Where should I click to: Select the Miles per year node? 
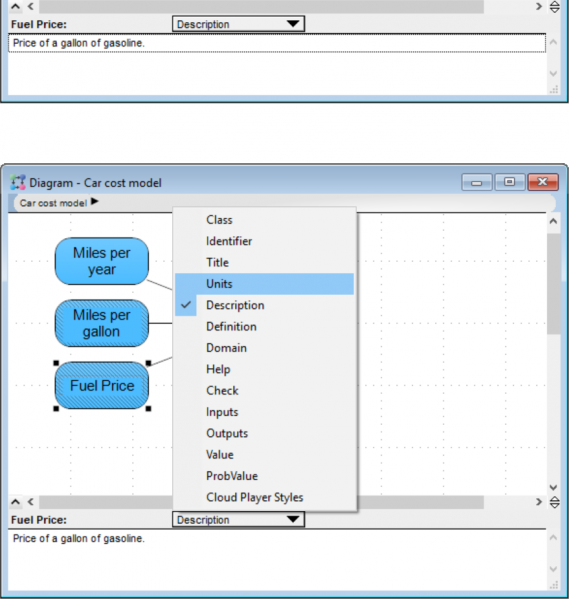click(x=102, y=261)
